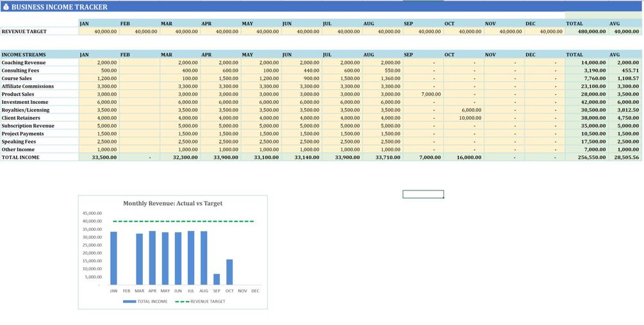This screenshot has height=325, width=644.
Task: Select the Consulting Fees row label
Action: 21,71
